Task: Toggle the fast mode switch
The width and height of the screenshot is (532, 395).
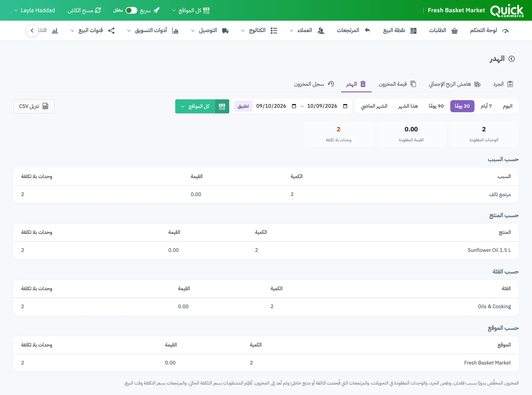Action: 131,10
